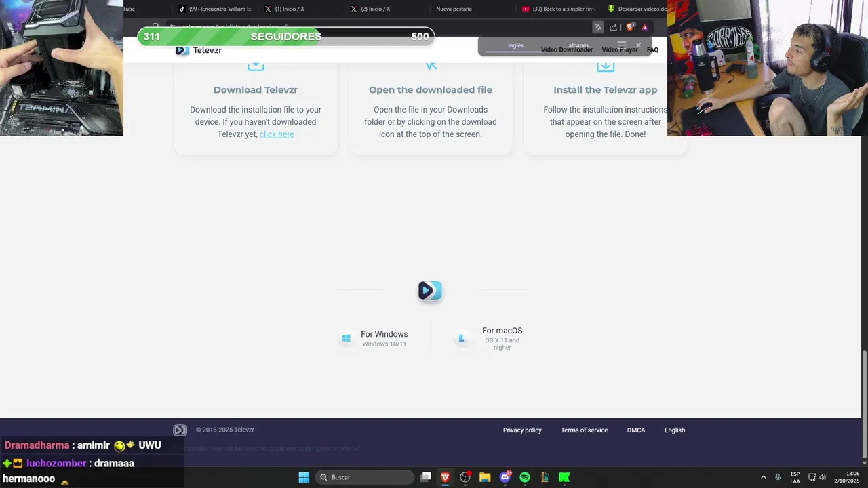Close the translate popup
The width and height of the screenshot is (868, 488).
tap(638, 45)
